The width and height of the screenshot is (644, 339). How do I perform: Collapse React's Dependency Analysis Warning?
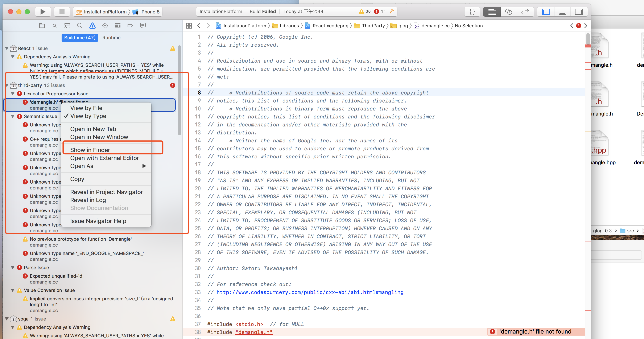pos(13,57)
